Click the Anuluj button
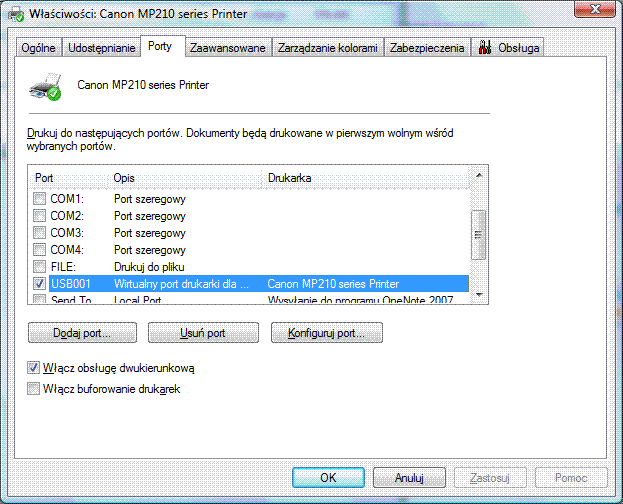 tap(409, 477)
